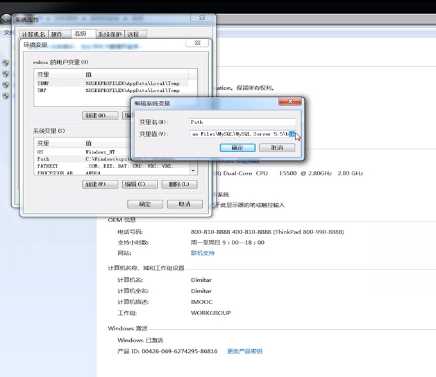Select PATHEXT row in system variables list
The image size is (436, 377).
[112, 166]
